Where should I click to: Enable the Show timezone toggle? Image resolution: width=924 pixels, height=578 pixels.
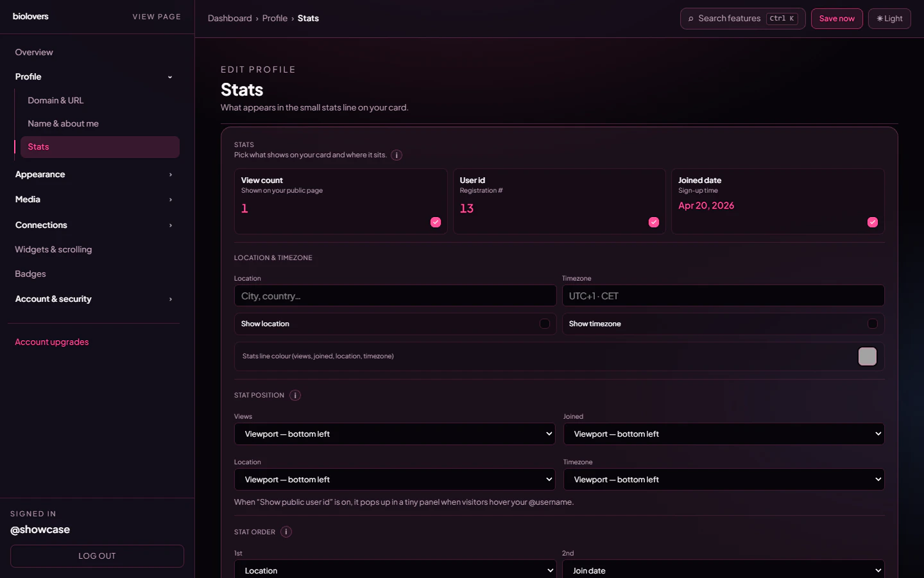pyautogui.click(x=873, y=324)
